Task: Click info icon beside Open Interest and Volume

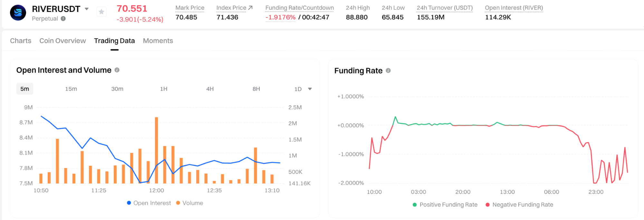Action: 117,70
